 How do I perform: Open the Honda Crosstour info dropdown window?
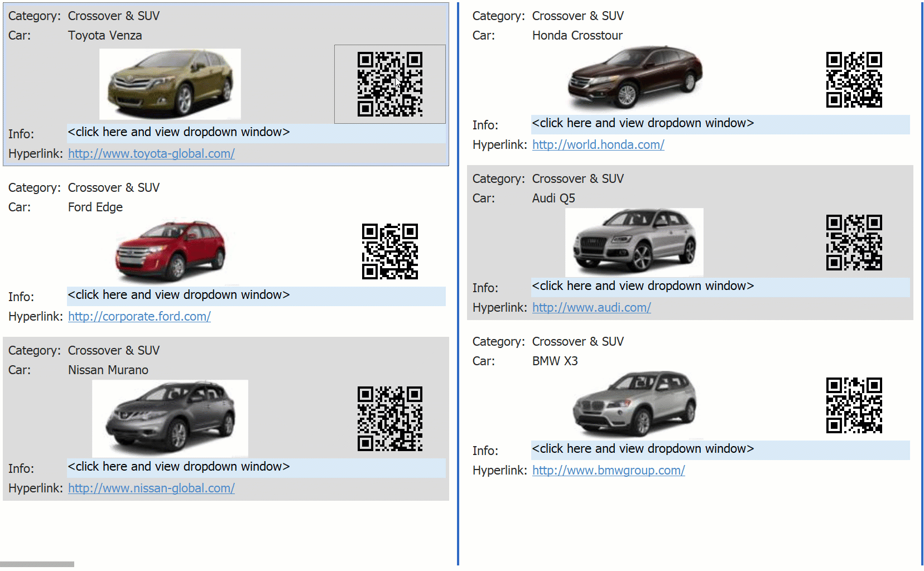(x=720, y=124)
